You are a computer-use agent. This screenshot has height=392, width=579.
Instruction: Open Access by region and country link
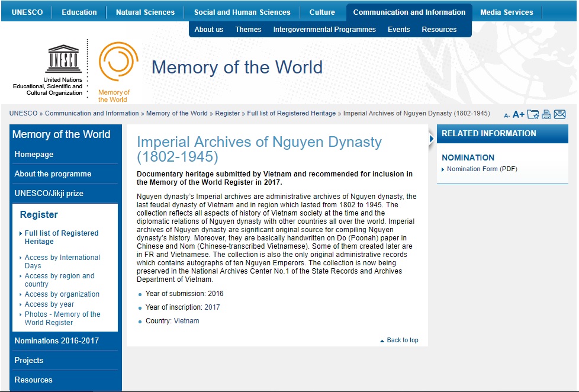pyautogui.click(x=59, y=280)
